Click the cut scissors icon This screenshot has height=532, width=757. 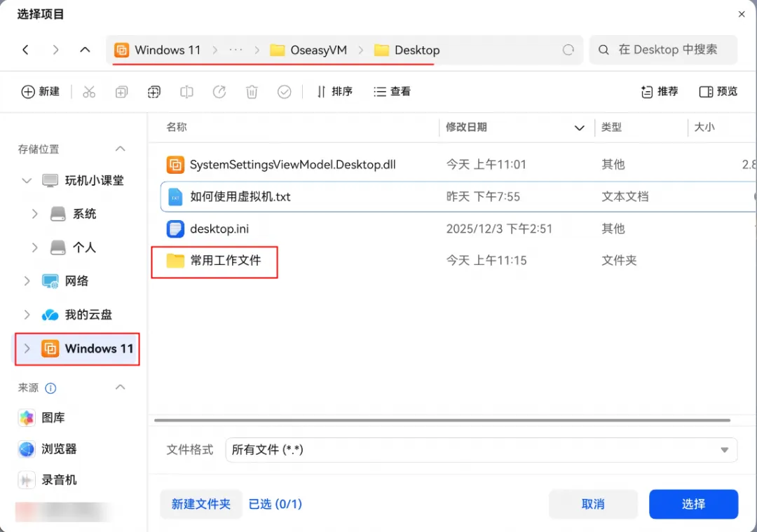tap(89, 92)
